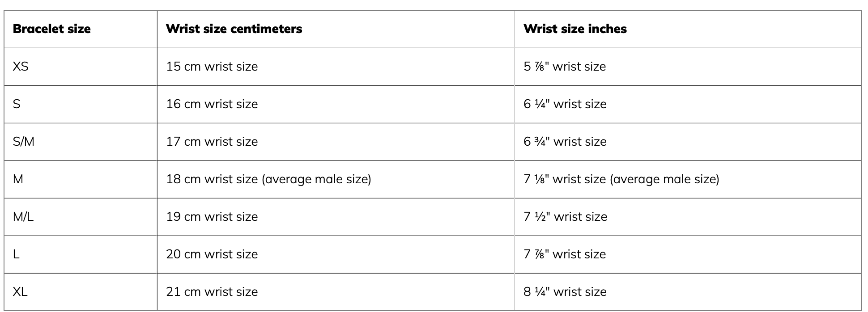The height and width of the screenshot is (312, 868).
Task: Select the S bracelet size cell
Action: 17,104
